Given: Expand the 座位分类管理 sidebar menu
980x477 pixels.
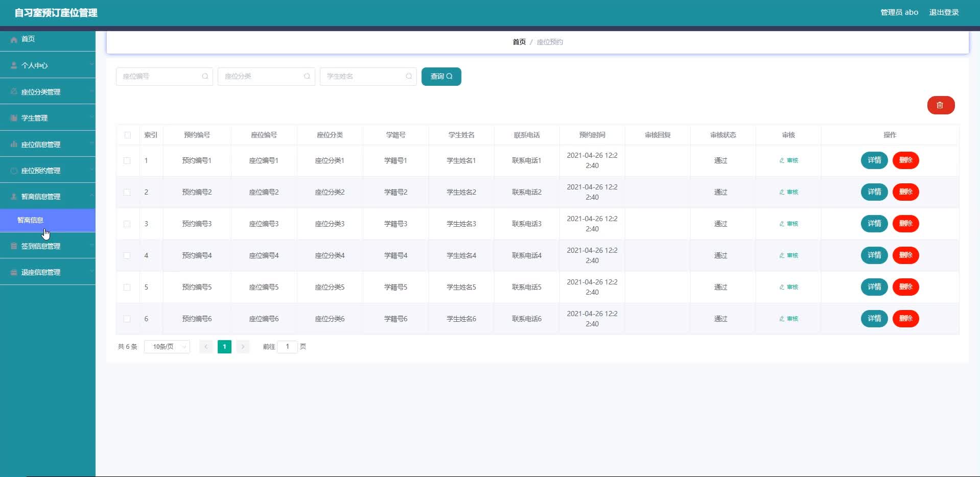Looking at the screenshot, I should pos(48,92).
